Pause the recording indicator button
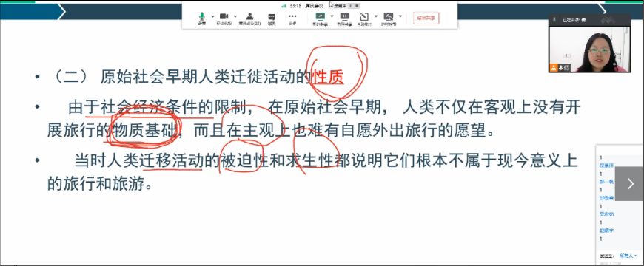This screenshot has height=266, width=644. tap(351, 6)
